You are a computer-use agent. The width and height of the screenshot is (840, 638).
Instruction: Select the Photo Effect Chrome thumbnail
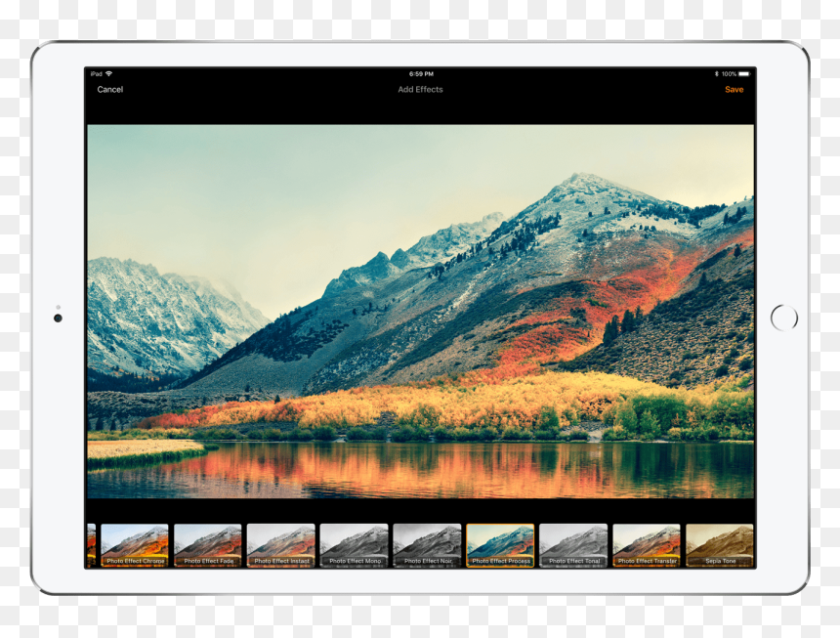pos(135,545)
